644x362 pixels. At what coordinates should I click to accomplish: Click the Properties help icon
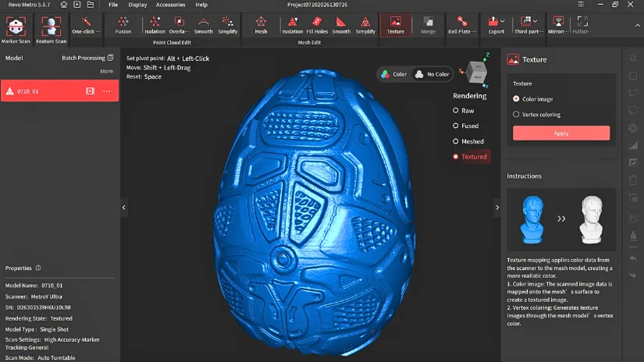click(x=38, y=268)
